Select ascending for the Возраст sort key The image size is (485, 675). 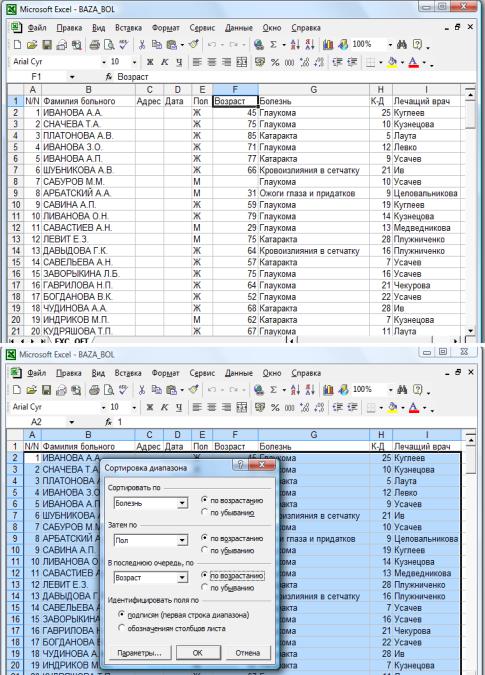coord(205,575)
